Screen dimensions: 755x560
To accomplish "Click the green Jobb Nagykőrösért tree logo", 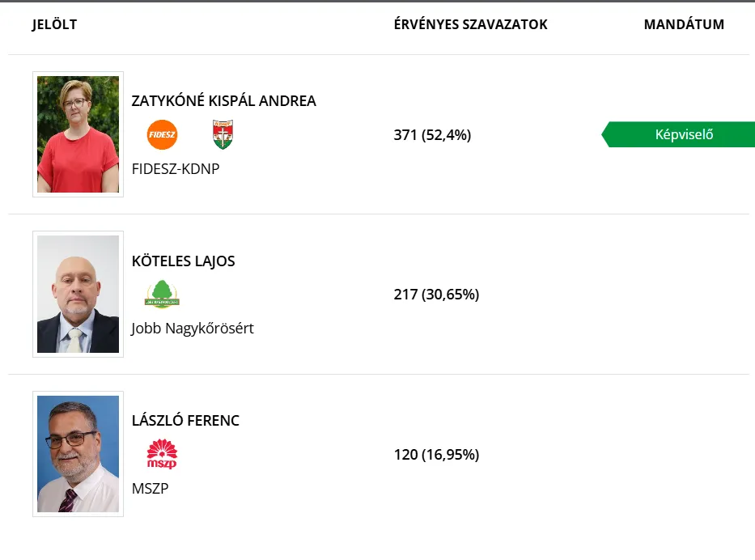I will pos(162,294).
